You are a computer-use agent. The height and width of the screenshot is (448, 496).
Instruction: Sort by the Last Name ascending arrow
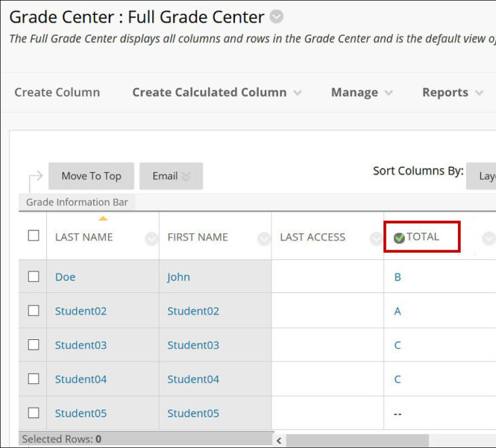click(103, 218)
